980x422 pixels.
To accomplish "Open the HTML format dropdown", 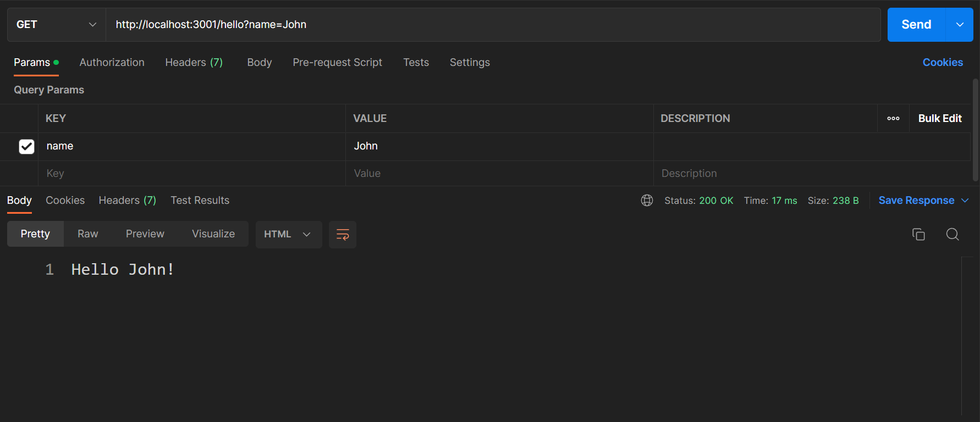I will tap(288, 235).
